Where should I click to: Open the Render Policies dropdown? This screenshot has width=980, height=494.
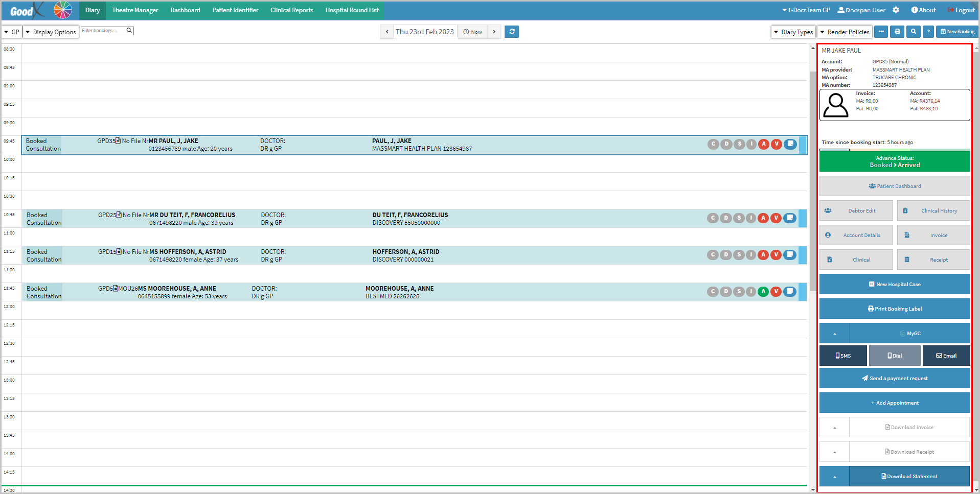click(x=845, y=32)
